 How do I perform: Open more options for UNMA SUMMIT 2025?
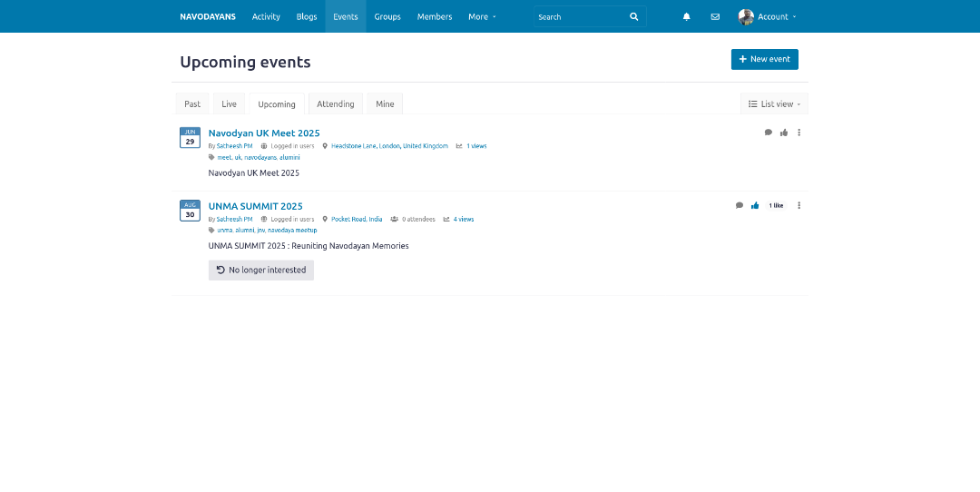coord(799,205)
